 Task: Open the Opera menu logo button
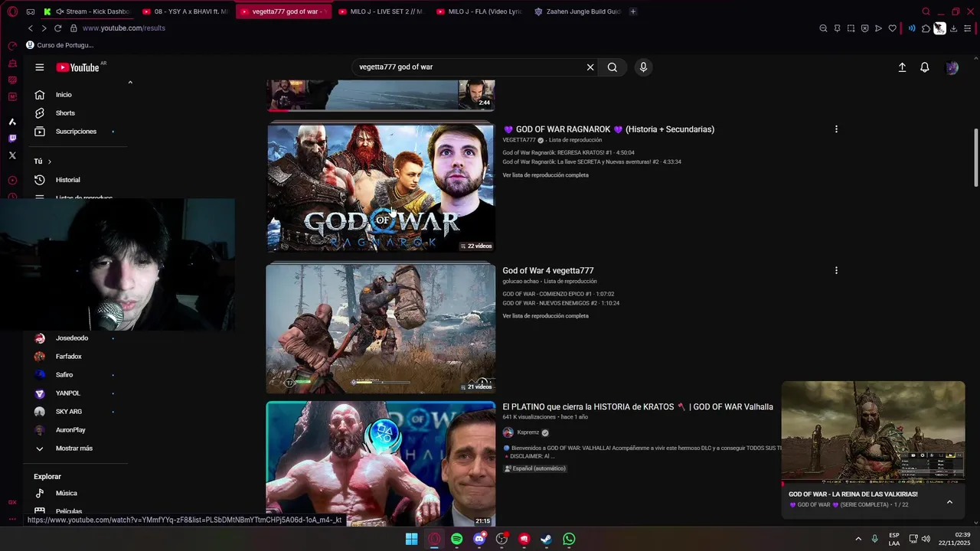point(12,11)
